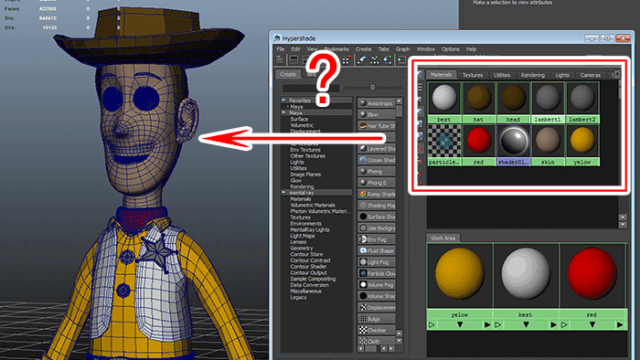Show red node output connections triangle
Image resolution: width=640 pixels, height=360 pixels.
pos(620,325)
